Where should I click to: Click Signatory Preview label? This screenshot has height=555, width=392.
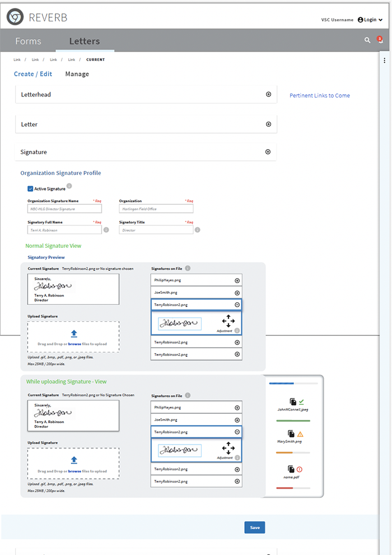click(46, 257)
